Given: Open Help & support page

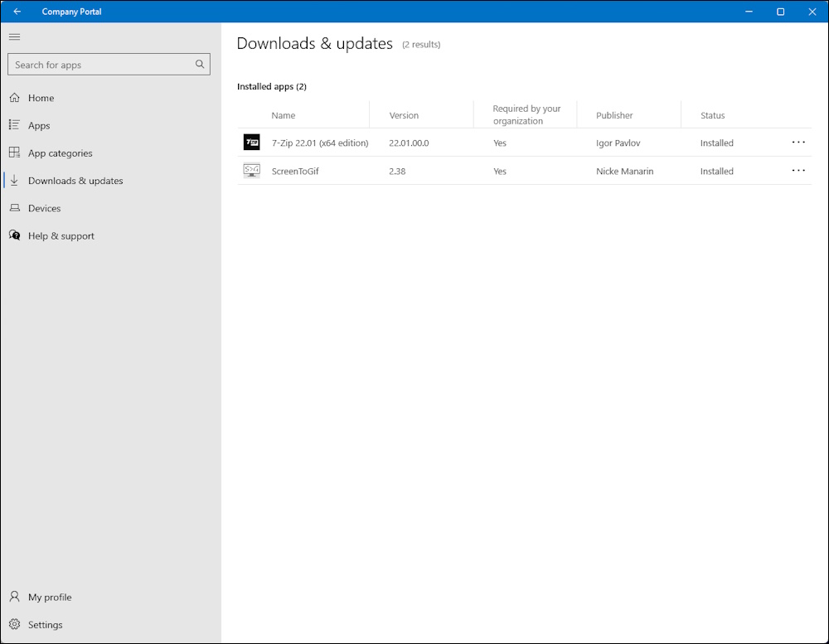Looking at the screenshot, I should click(111, 236).
